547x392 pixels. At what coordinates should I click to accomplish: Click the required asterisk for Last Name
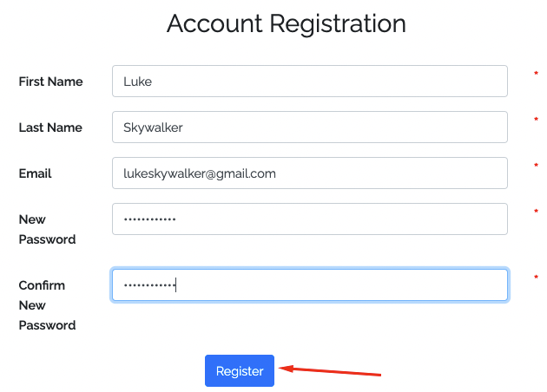(536, 121)
